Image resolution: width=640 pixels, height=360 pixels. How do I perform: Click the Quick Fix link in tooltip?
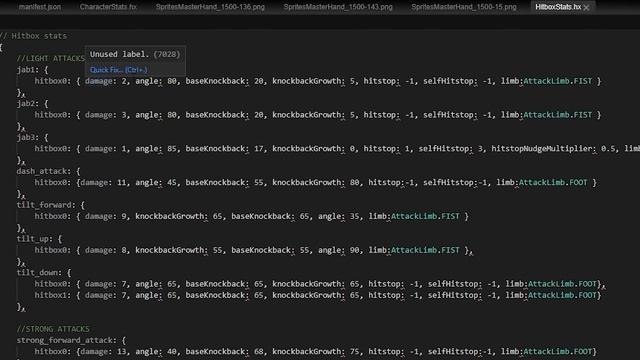pos(118,70)
